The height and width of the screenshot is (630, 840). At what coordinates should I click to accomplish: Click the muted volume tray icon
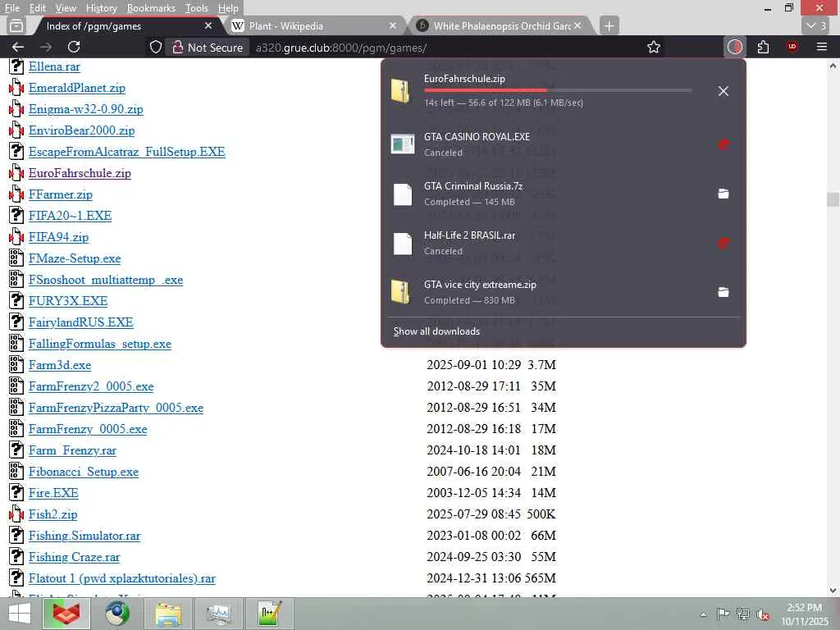762,614
